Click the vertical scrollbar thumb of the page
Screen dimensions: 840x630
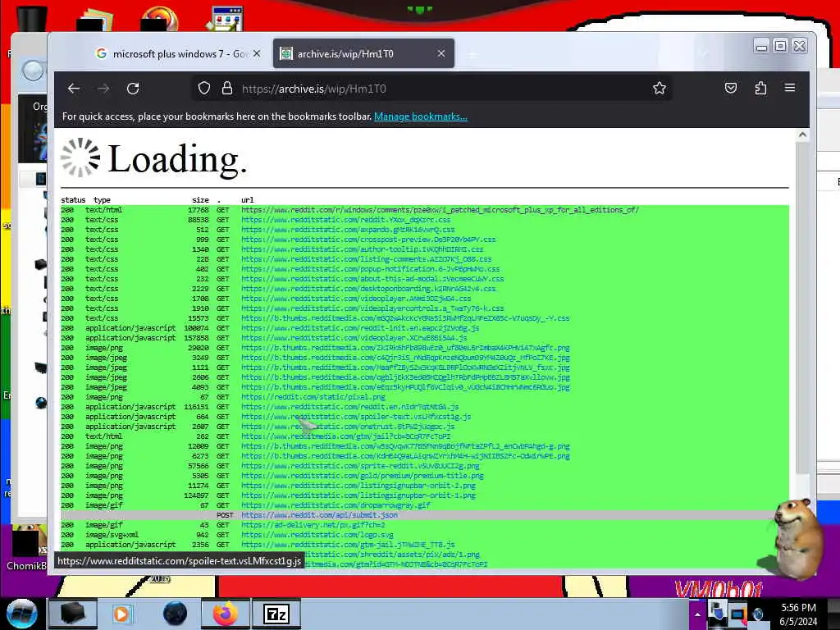pos(802,308)
